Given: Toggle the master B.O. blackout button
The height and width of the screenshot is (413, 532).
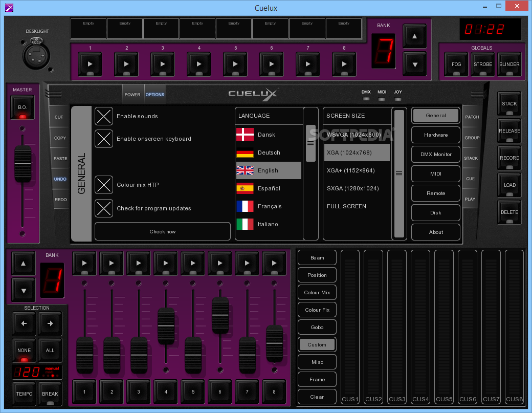Looking at the screenshot, I should coord(23,107).
